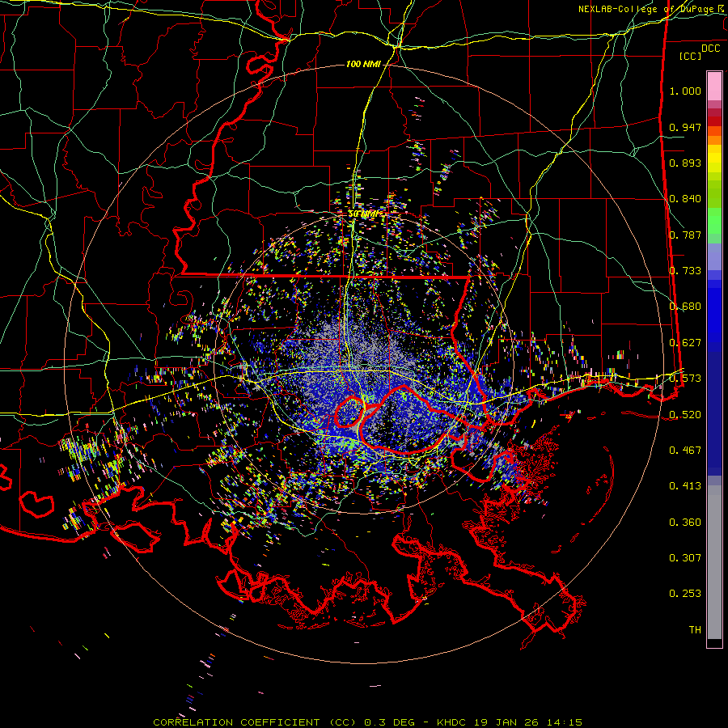Select the 0.627 legend value

(685, 343)
